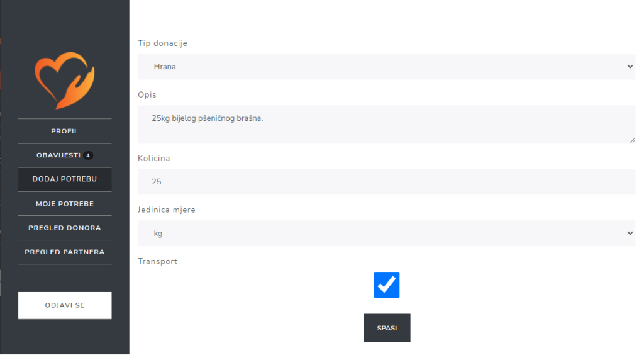The image size is (644, 355).
Task: Click into the Opis text area
Action: click(386, 124)
